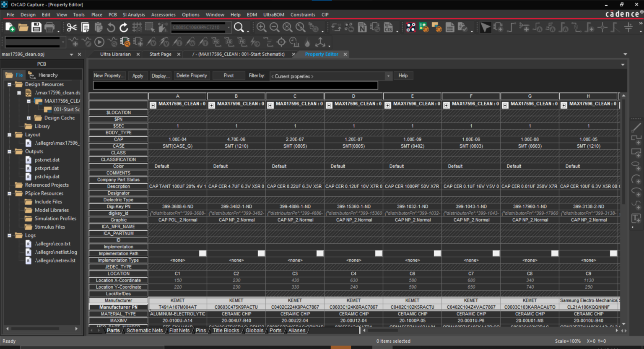Click Implementation Path box in column C
The image size is (644, 349).
[x=320, y=253]
